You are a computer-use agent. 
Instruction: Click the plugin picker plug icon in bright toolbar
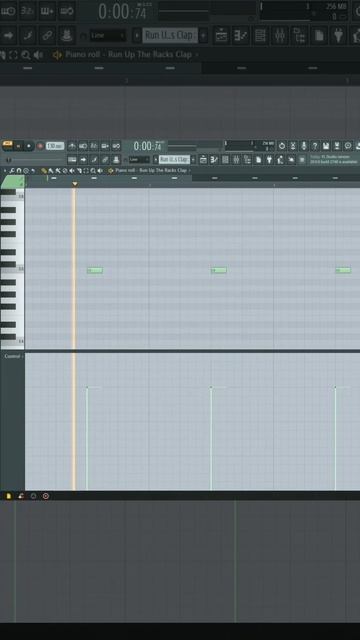point(269,160)
